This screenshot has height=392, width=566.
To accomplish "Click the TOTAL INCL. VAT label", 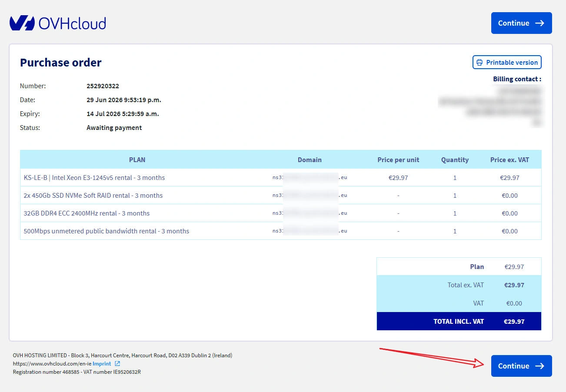I will click(459, 322).
